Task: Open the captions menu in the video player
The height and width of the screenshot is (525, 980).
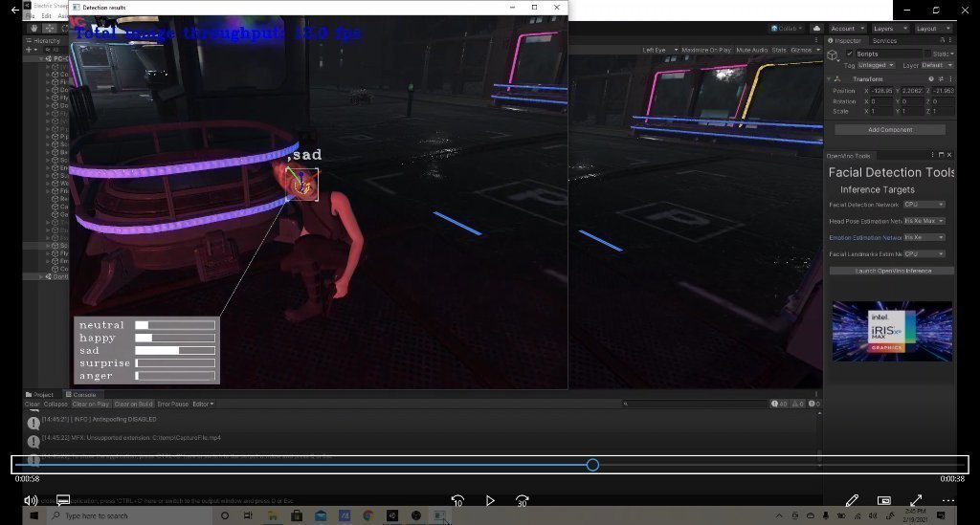Action: pyautogui.click(x=63, y=501)
